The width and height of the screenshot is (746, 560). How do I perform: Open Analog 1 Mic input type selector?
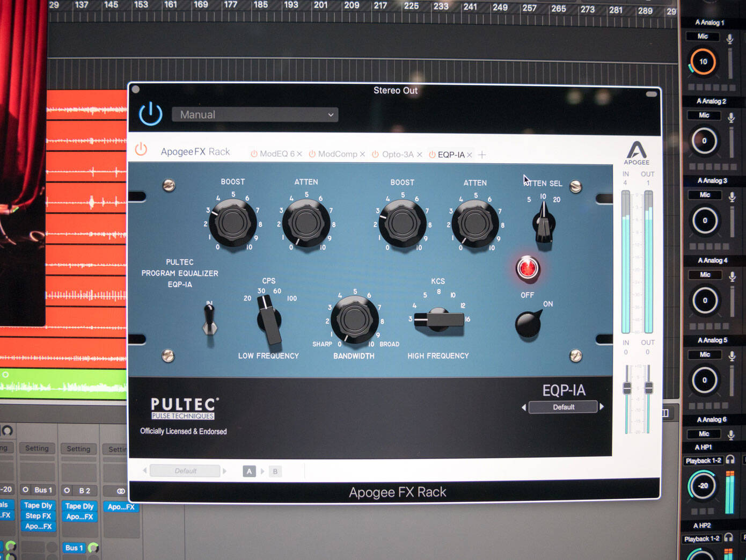pos(703,37)
